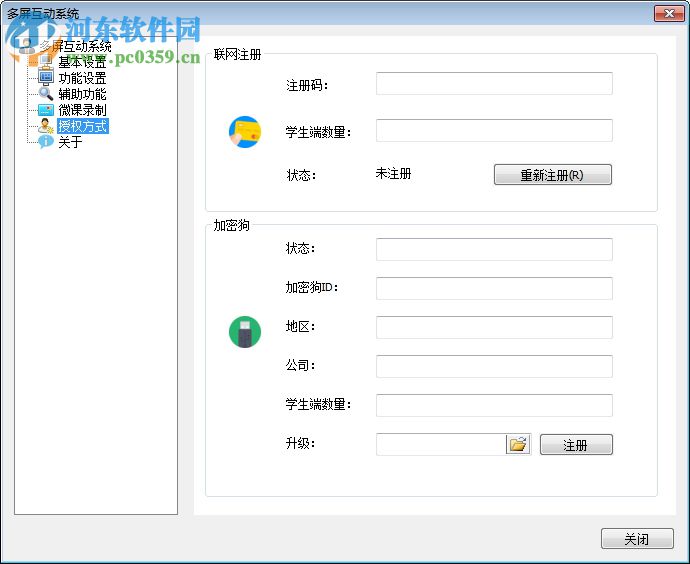Select 功能设置 in the tree
The image size is (690, 564).
[x=82, y=78]
